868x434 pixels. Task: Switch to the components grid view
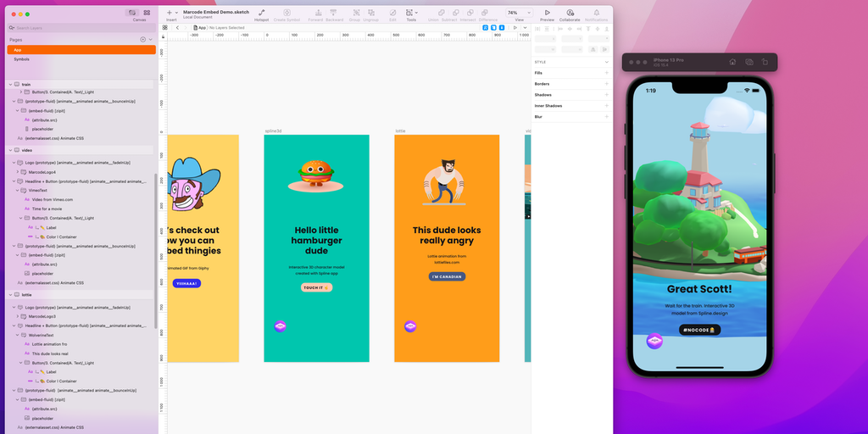point(147,13)
